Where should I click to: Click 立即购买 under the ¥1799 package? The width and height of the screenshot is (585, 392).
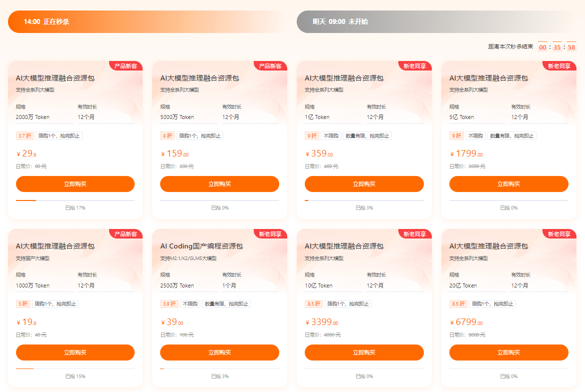(508, 184)
